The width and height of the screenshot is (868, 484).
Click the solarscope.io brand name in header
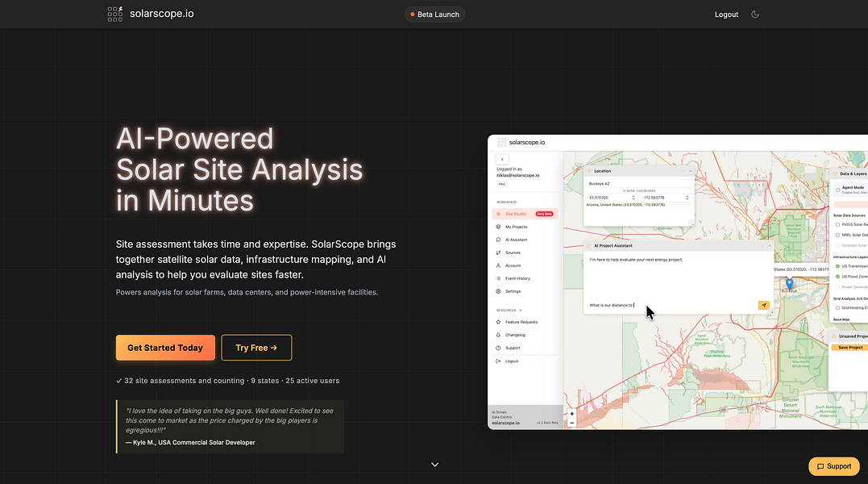coord(162,14)
